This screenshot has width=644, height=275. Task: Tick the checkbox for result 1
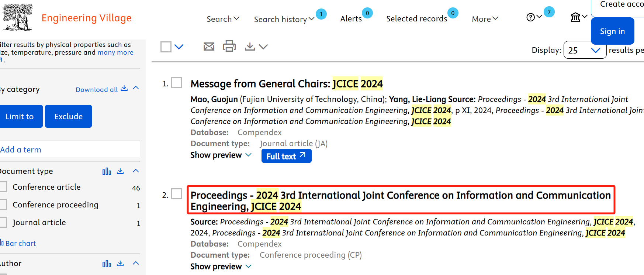coord(177,83)
